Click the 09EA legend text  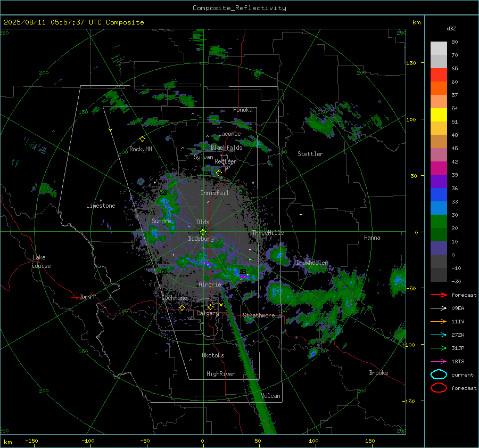pos(458,308)
